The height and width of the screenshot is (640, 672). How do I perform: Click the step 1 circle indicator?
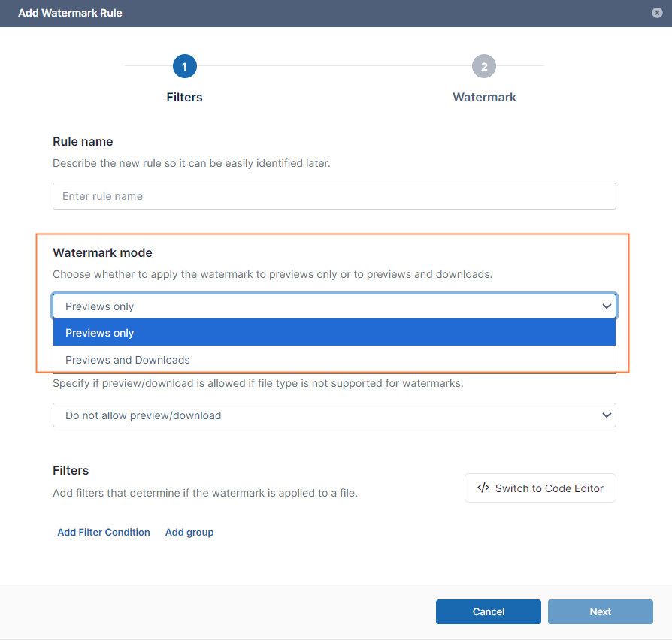185,66
